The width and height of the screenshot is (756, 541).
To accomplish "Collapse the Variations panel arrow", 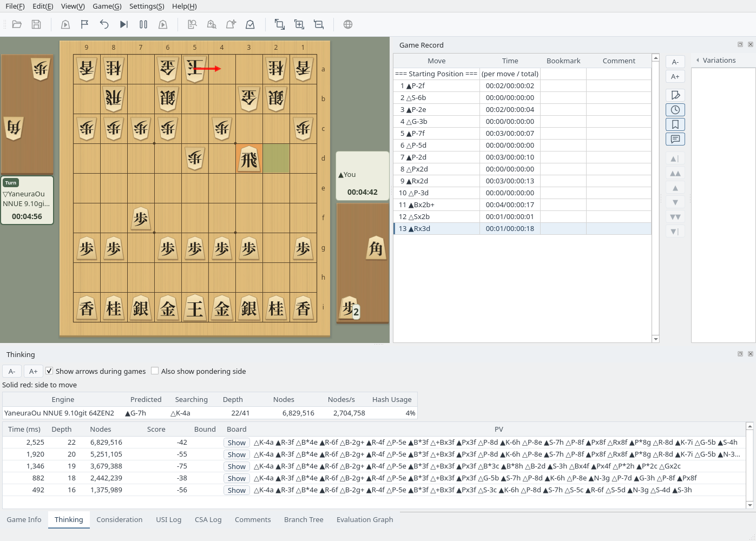I will point(698,61).
